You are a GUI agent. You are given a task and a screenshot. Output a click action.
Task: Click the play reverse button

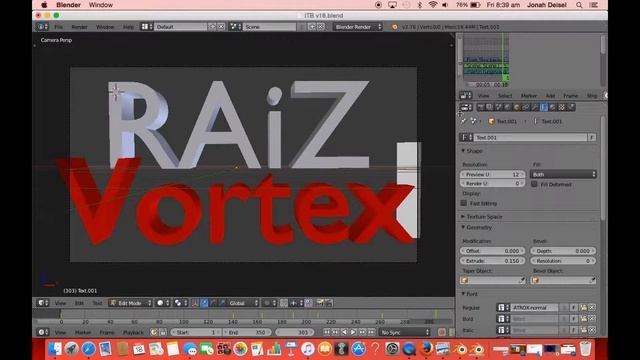344,332
